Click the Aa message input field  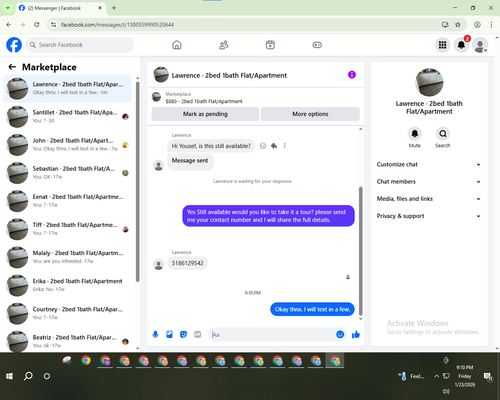click(272, 334)
